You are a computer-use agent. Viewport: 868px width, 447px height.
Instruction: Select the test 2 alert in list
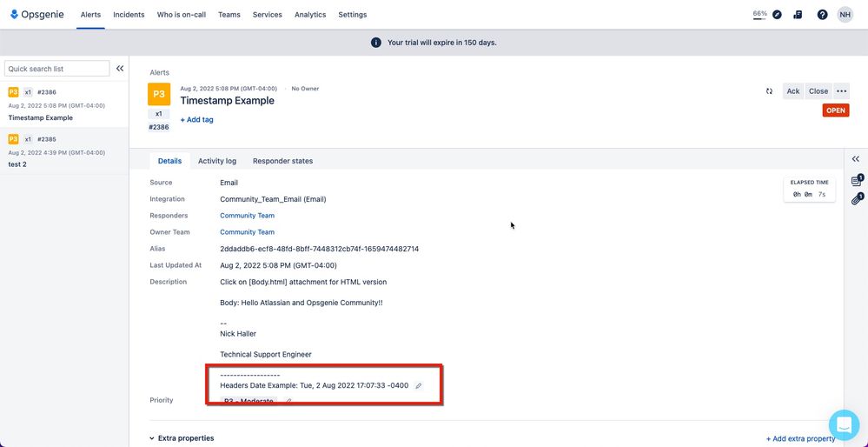tap(64, 151)
